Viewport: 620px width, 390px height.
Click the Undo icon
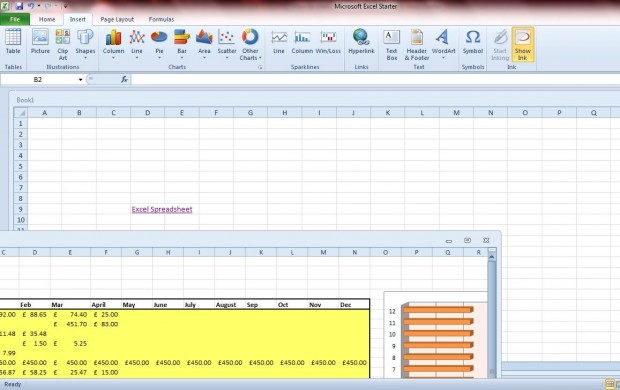point(31,6)
